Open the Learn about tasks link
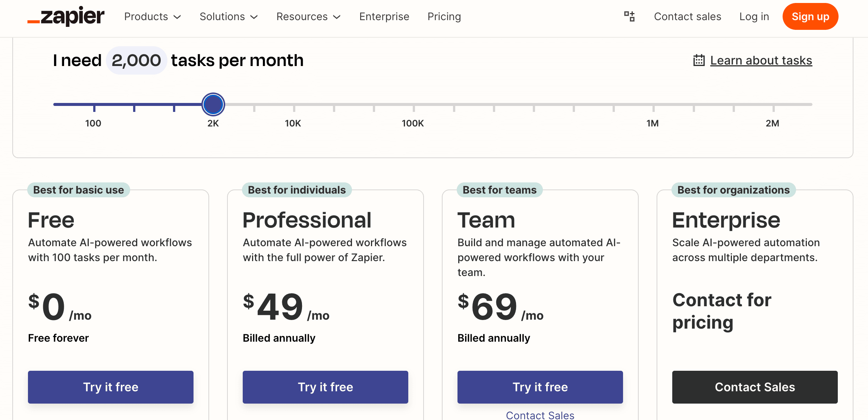 pyautogui.click(x=761, y=60)
